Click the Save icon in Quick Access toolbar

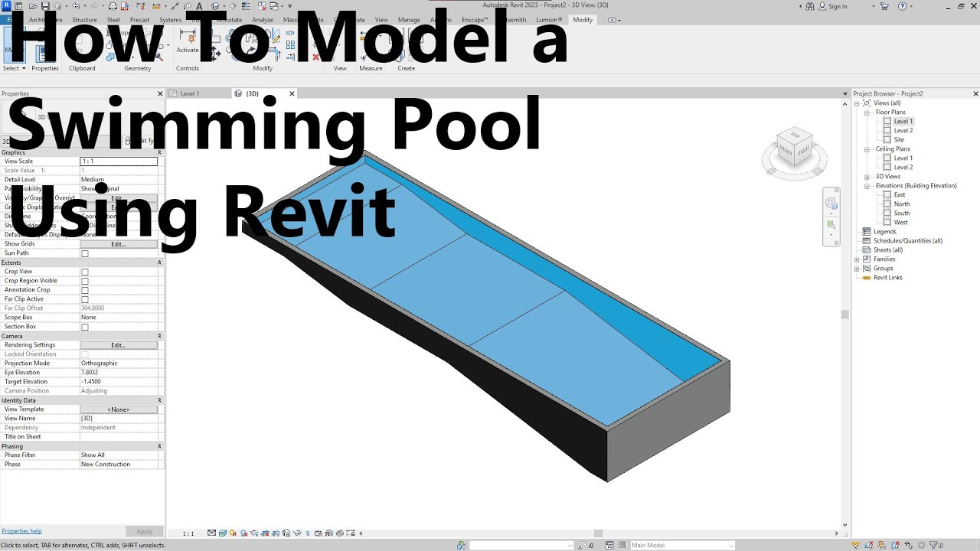click(x=45, y=6)
